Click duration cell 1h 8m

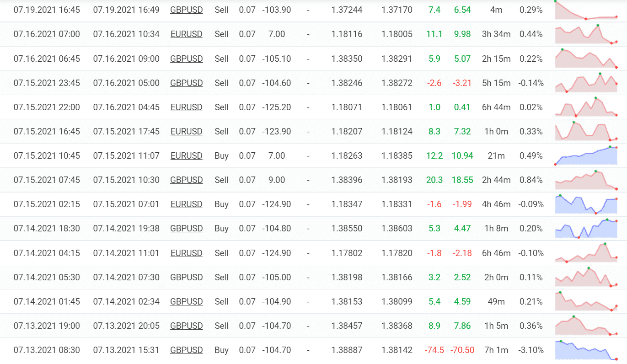click(x=496, y=228)
